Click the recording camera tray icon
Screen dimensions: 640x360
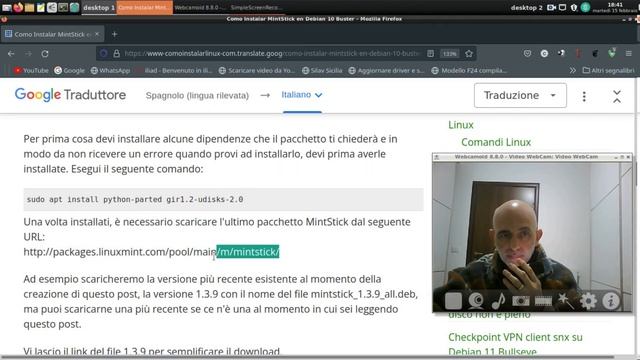point(551,7)
